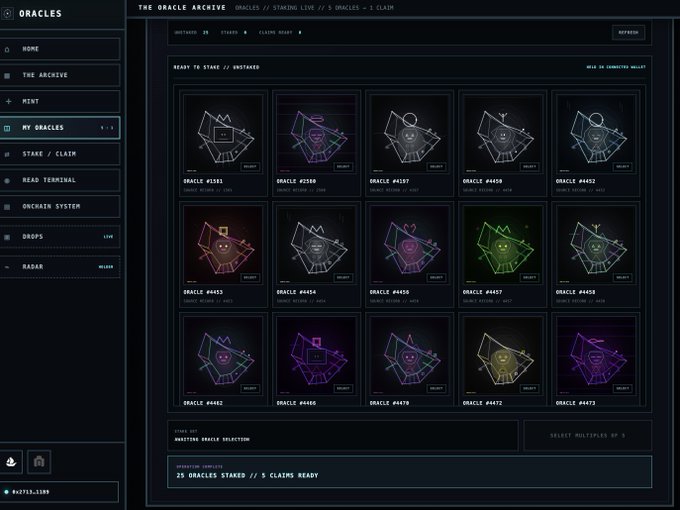Open the Stake / Claim section
Viewport: 680px width, 510px height.
tap(60, 154)
